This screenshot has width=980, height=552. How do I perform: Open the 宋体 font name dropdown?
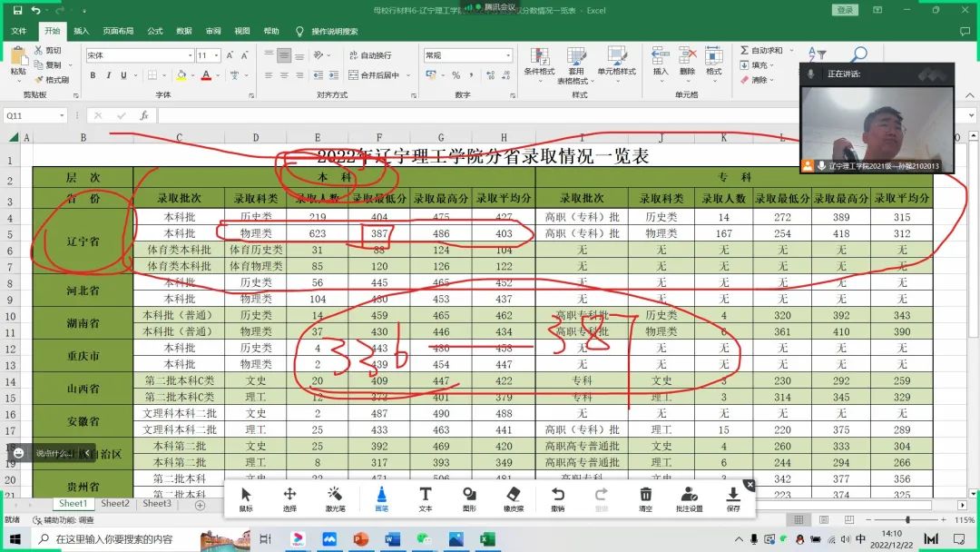[190, 55]
